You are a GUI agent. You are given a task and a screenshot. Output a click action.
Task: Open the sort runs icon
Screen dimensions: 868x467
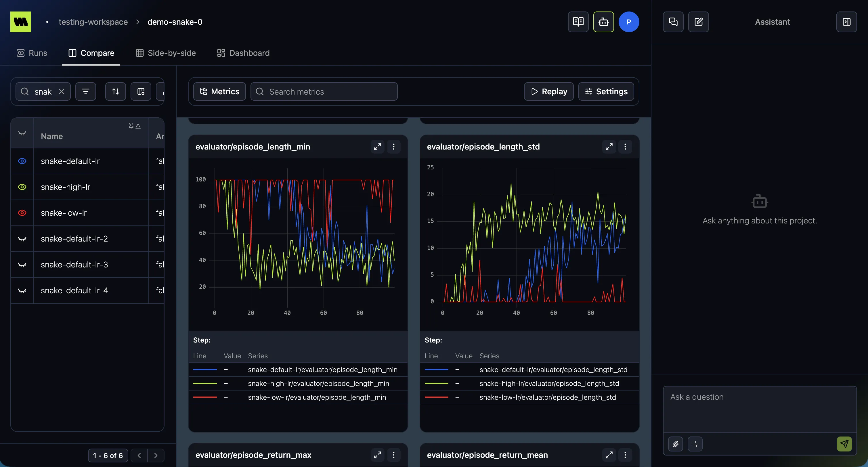pyautogui.click(x=116, y=91)
